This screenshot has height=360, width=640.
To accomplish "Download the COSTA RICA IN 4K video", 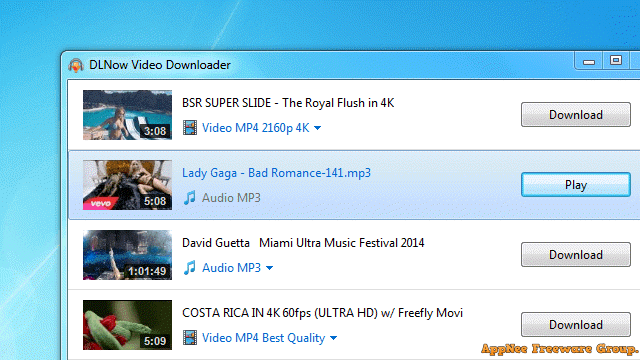I will coord(576,324).
